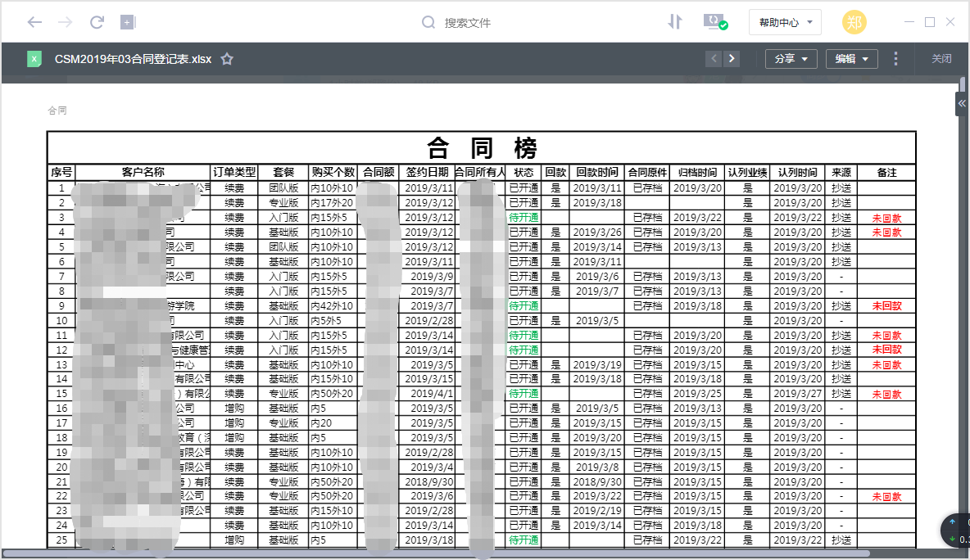Select the 合同 sheet tab
970x560 pixels.
(57, 110)
